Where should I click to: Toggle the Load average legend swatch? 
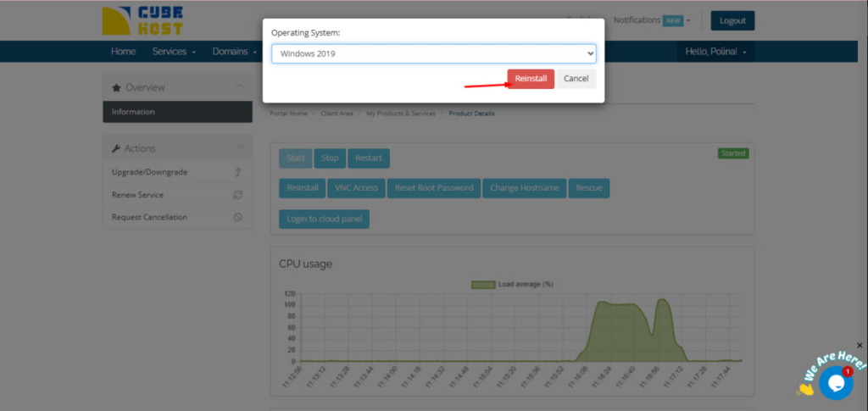tap(482, 285)
